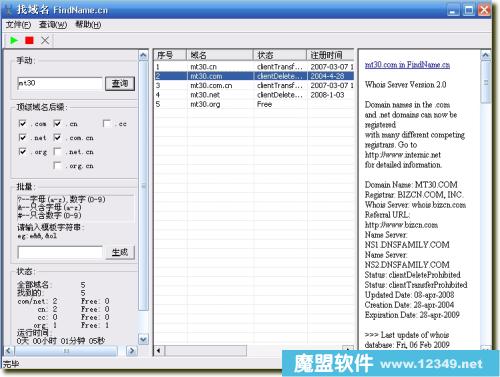Sort by the 域名 column header

pyautogui.click(x=219, y=55)
